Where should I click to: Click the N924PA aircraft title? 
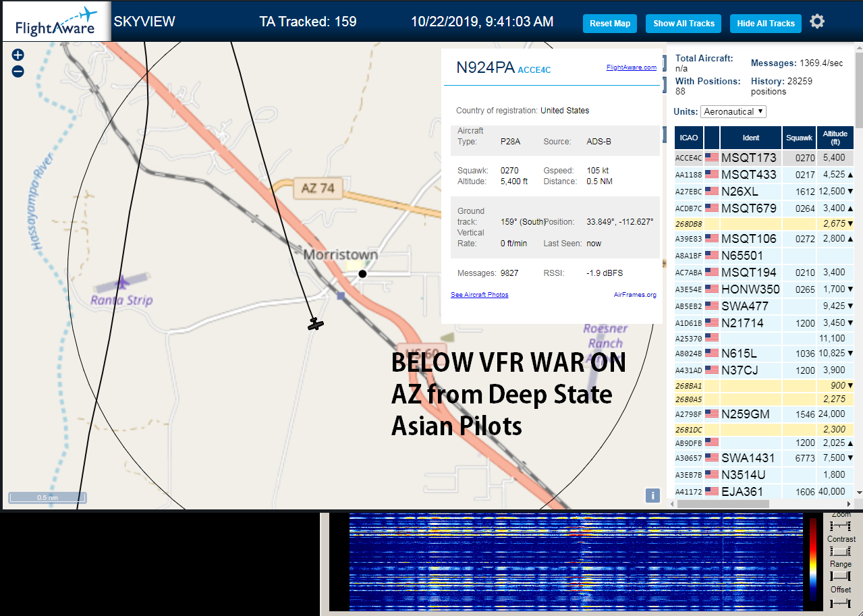pos(486,67)
